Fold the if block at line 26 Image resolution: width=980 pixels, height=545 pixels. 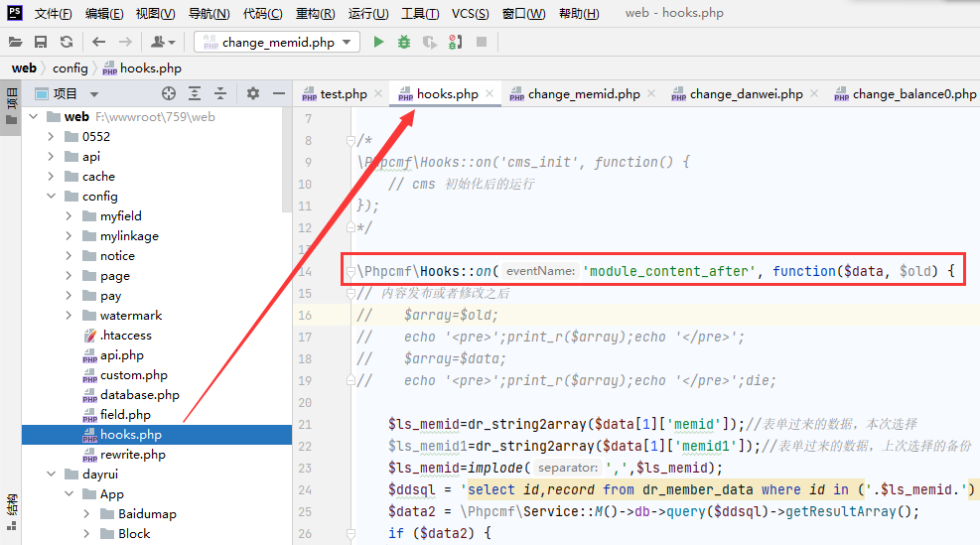(x=350, y=534)
